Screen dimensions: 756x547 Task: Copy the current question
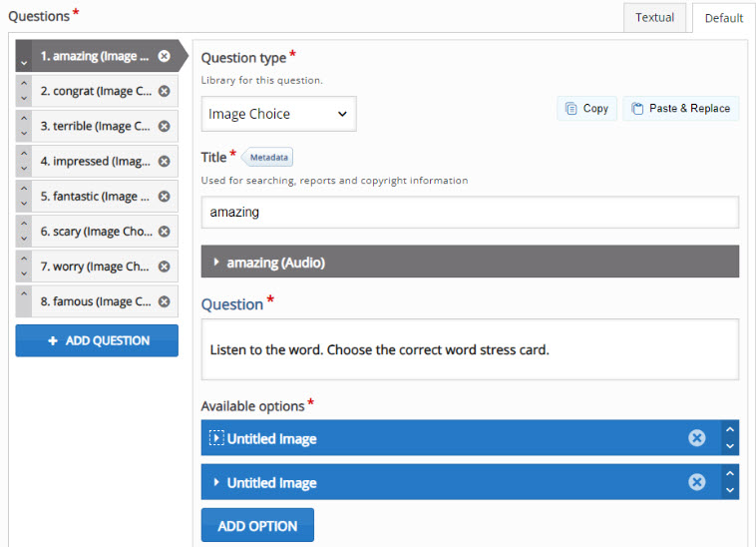(x=586, y=109)
